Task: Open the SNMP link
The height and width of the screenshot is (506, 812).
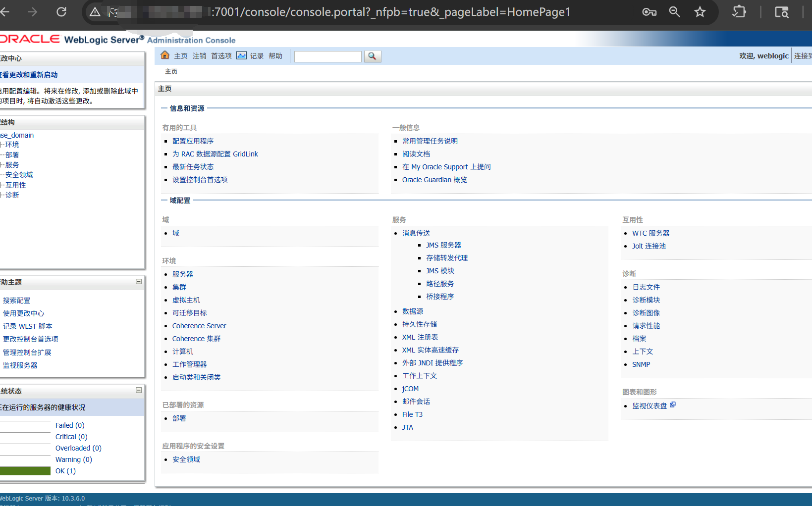Action: coord(641,364)
